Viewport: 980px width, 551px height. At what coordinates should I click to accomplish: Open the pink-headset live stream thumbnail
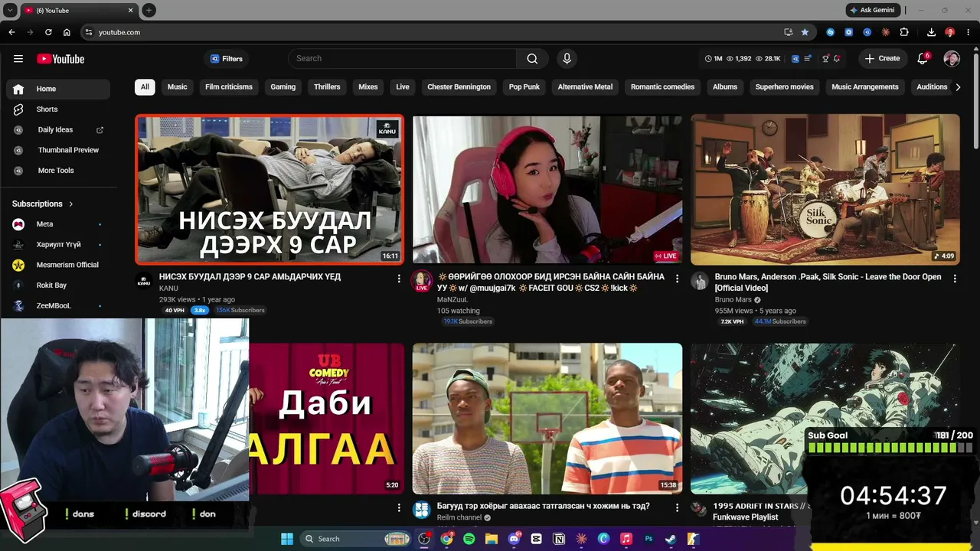pyautogui.click(x=547, y=190)
